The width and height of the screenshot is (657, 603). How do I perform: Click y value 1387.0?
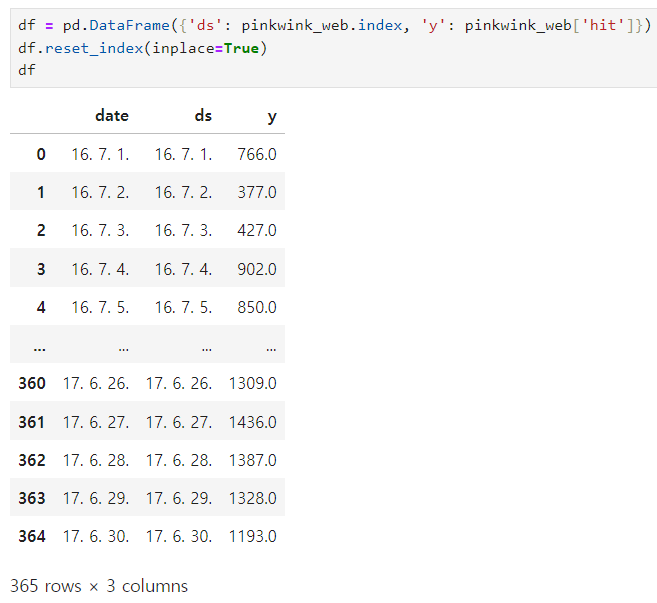tap(253, 460)
